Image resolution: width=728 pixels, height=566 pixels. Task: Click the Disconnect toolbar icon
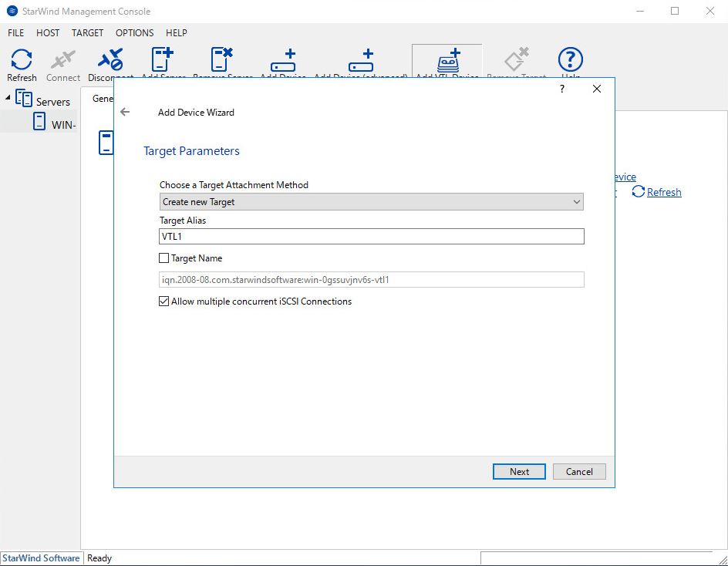110,59
